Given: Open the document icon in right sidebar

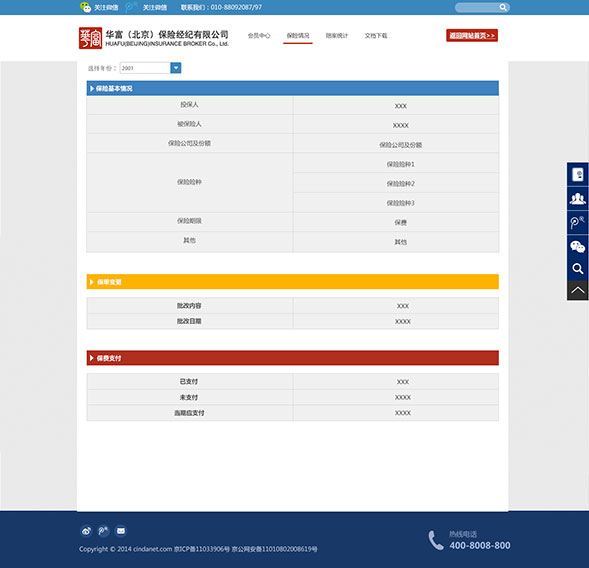Looking at the screenshot, I should (x=577, y=175).
